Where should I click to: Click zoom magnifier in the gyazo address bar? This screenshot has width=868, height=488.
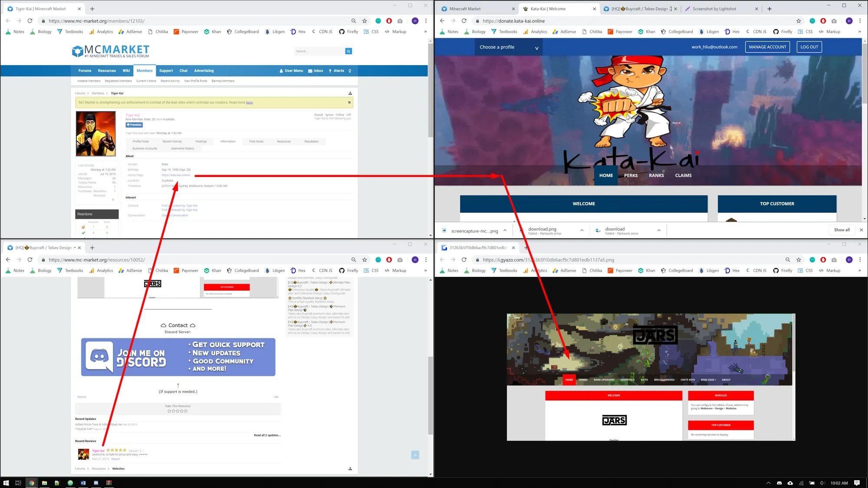point(787,260)
